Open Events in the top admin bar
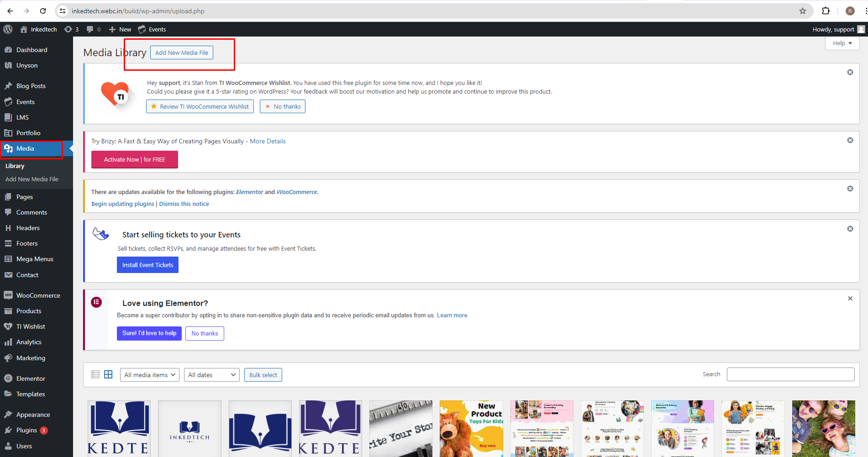868x457 pixels. point(152,29)
